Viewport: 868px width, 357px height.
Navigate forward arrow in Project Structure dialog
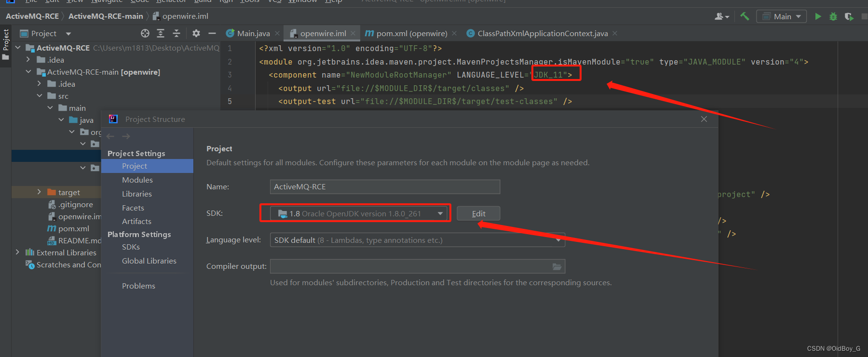point(126,136)
